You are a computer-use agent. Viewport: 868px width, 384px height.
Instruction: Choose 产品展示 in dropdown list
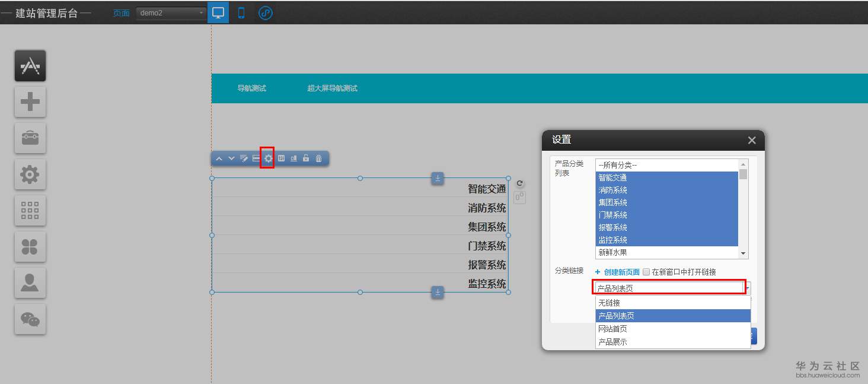tap(673, 342)
